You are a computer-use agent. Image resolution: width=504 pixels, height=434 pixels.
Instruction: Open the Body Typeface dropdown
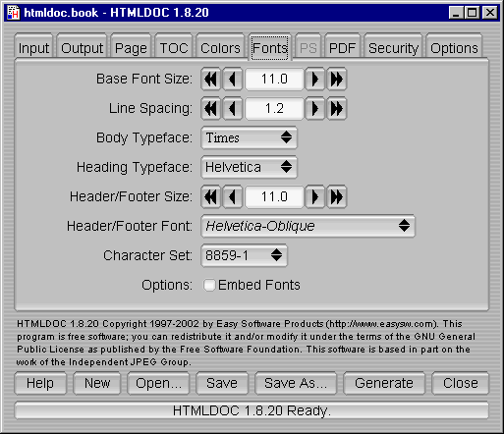click(x=249, y=137)
